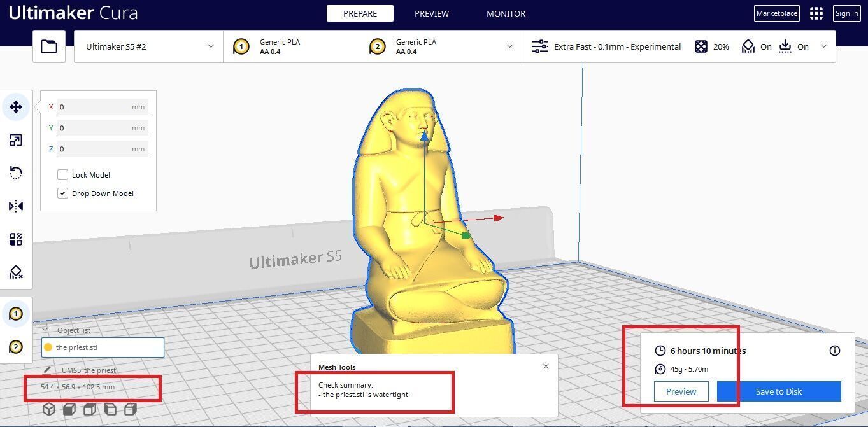Click Save to Disk
Viewport: 868px width, 427px height.
coord(779,391)
